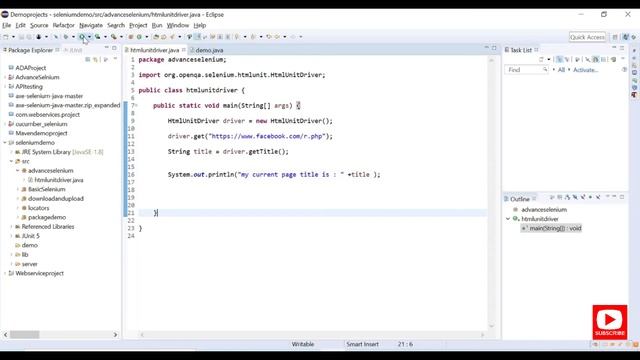
Task: Click the right arrow of the Package Explorer scrollbar
Action: (115, 335)
